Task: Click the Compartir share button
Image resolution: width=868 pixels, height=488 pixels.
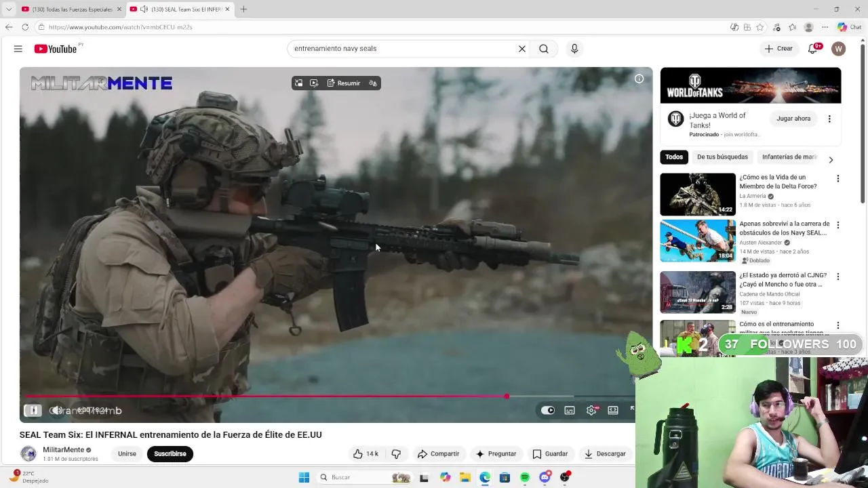Action: (438, 454)
